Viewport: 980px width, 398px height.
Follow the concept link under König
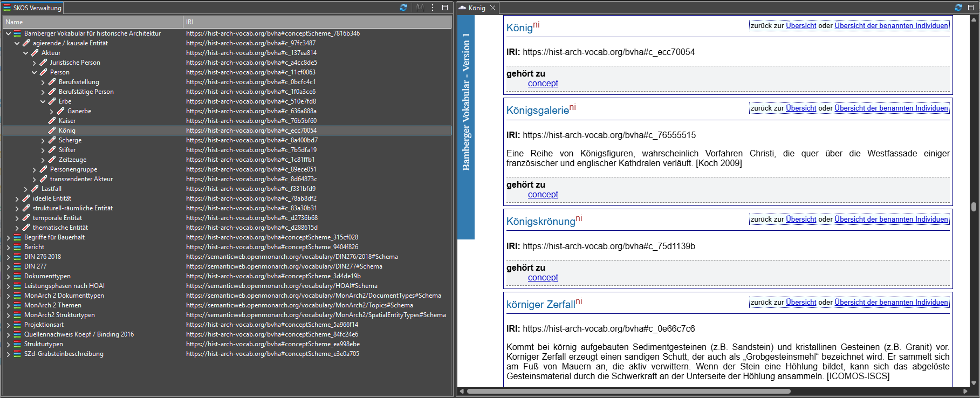point(543,83)
